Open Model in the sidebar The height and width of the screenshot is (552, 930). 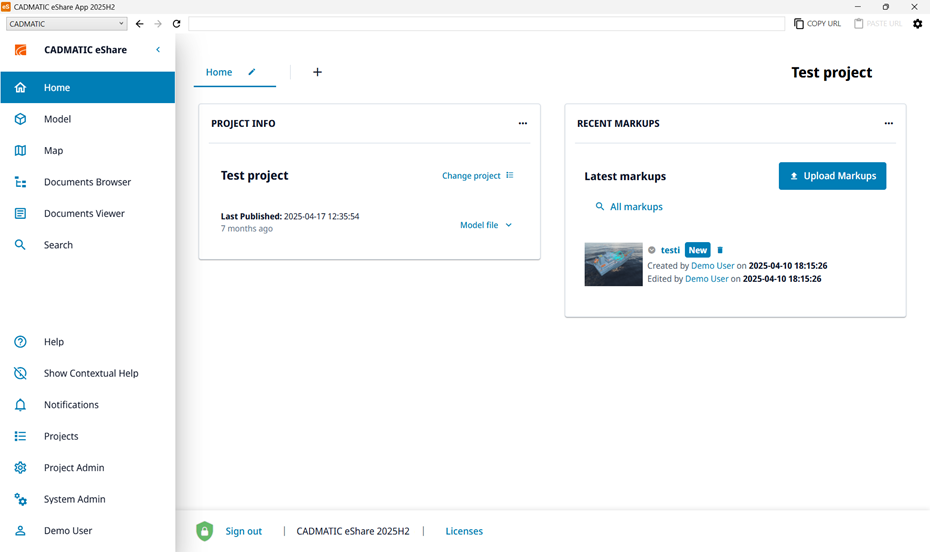[57, 119]
